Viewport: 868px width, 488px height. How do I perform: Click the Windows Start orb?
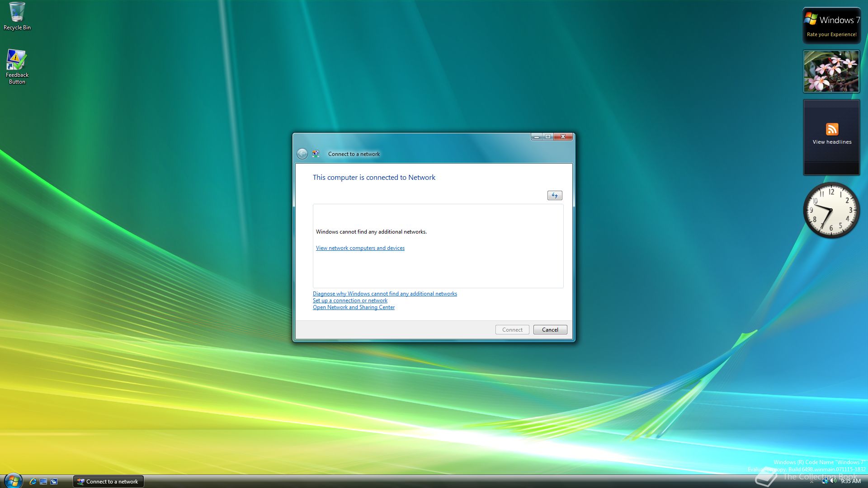coord(13,481)
